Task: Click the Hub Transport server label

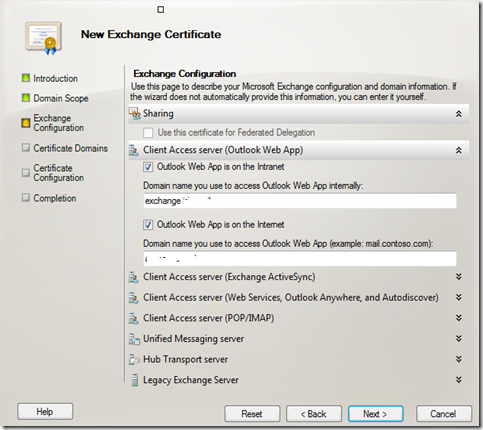Action: point(185,359)
